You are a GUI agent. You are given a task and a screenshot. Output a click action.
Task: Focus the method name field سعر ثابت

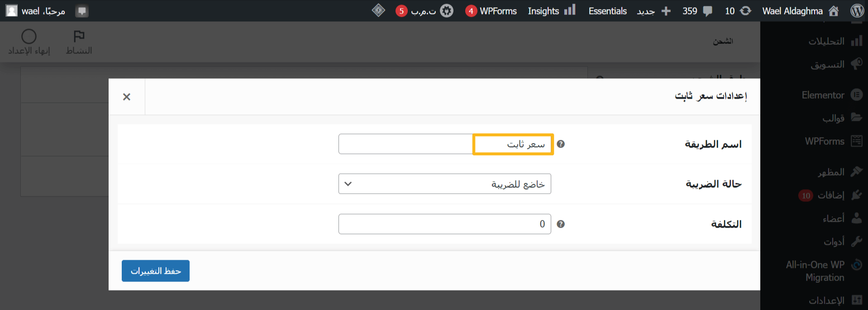(x=444, y=144)
